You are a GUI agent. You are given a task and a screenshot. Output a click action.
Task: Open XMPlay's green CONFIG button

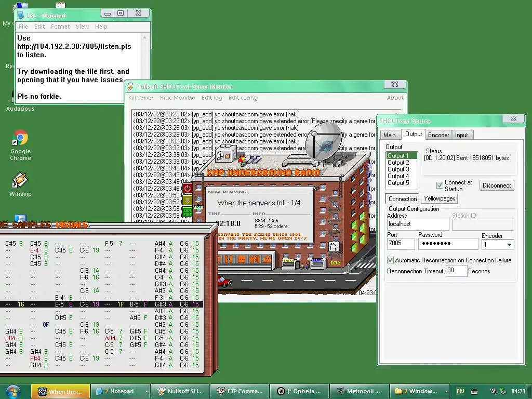[x=187, y=212]
